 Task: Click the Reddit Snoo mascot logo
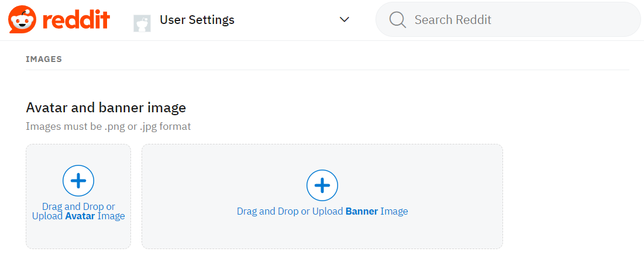[22, 20]
